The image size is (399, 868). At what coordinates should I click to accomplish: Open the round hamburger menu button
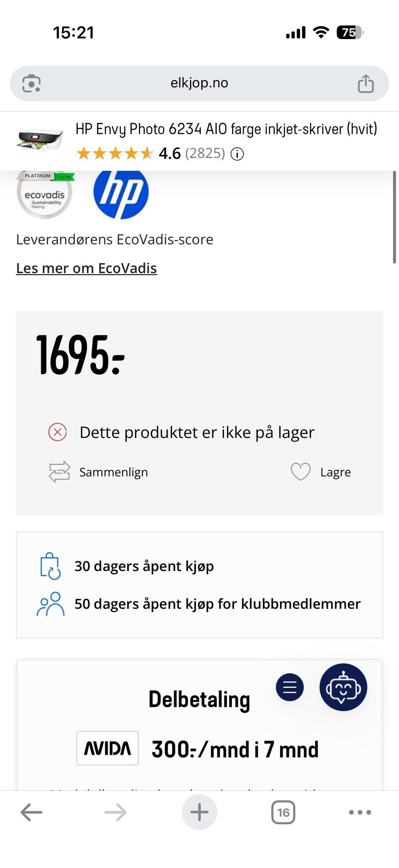coord(290,687)
